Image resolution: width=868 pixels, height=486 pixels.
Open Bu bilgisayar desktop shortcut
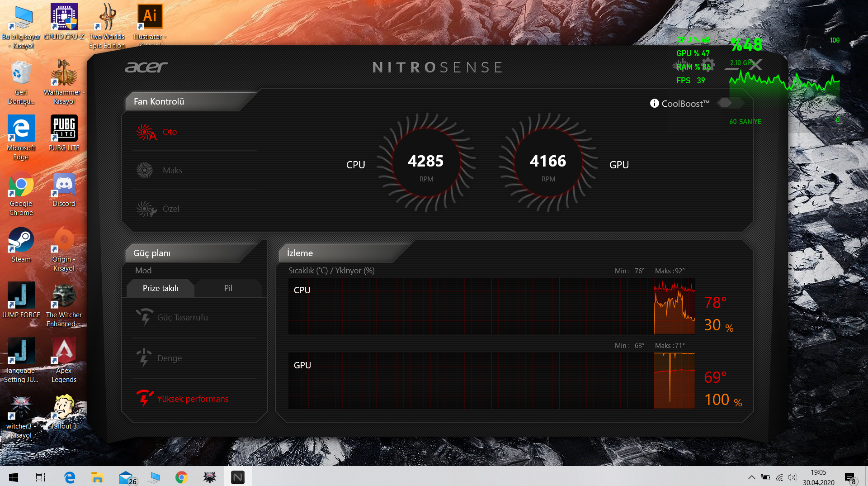point(21,27)
